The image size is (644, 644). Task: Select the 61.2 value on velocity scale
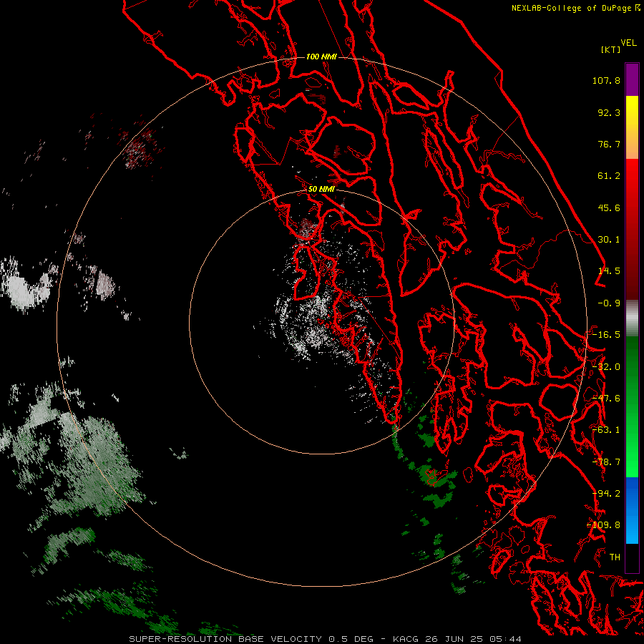[609, 176]
